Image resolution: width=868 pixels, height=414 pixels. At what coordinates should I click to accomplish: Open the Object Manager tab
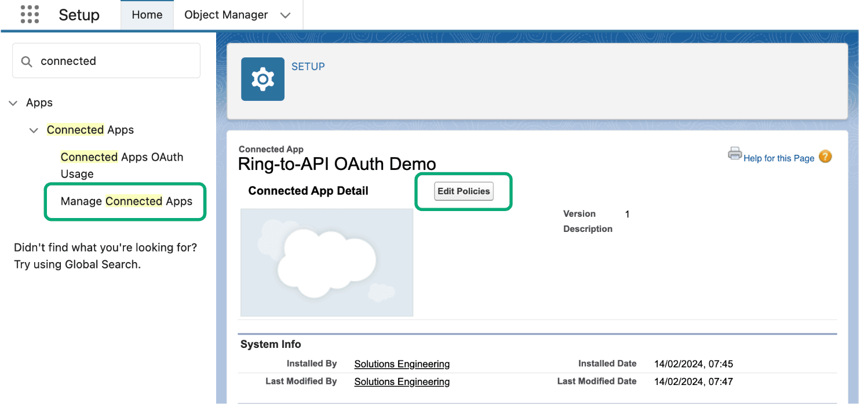tap(226, 15)
